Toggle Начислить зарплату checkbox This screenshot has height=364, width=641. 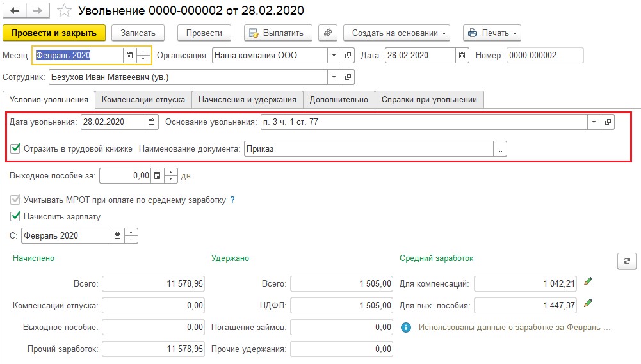point(15,216)
